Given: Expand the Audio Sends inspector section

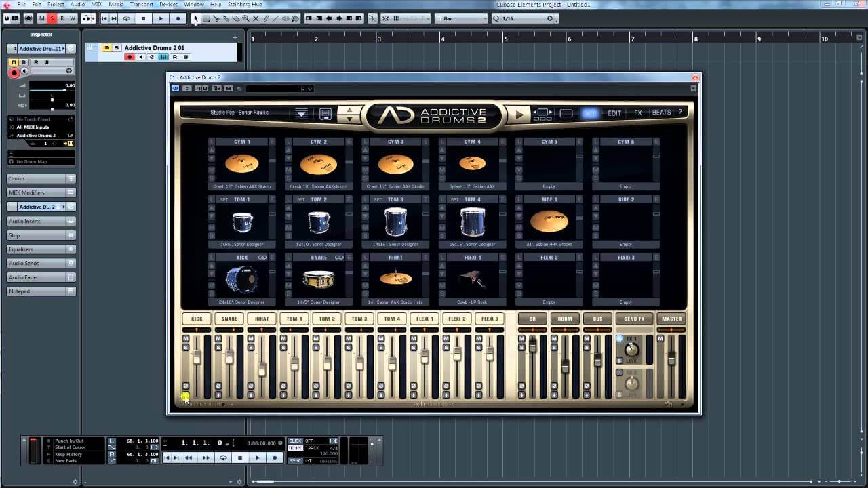Looking at the screenshot, I should click(x=41, y=264).
